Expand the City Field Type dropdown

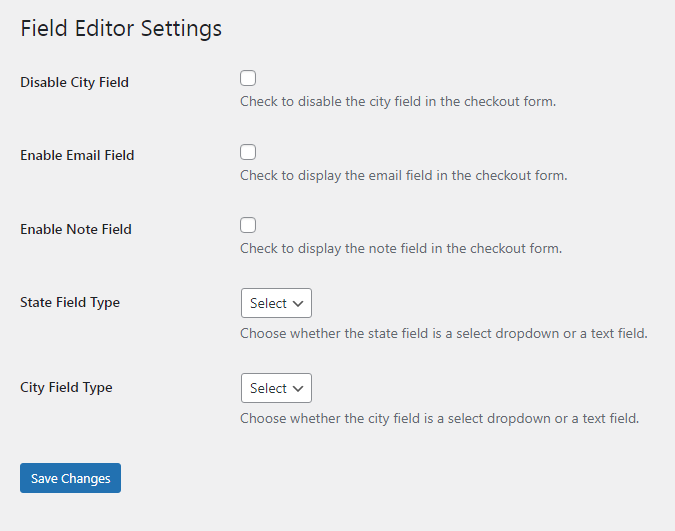[x=276, y=388]
